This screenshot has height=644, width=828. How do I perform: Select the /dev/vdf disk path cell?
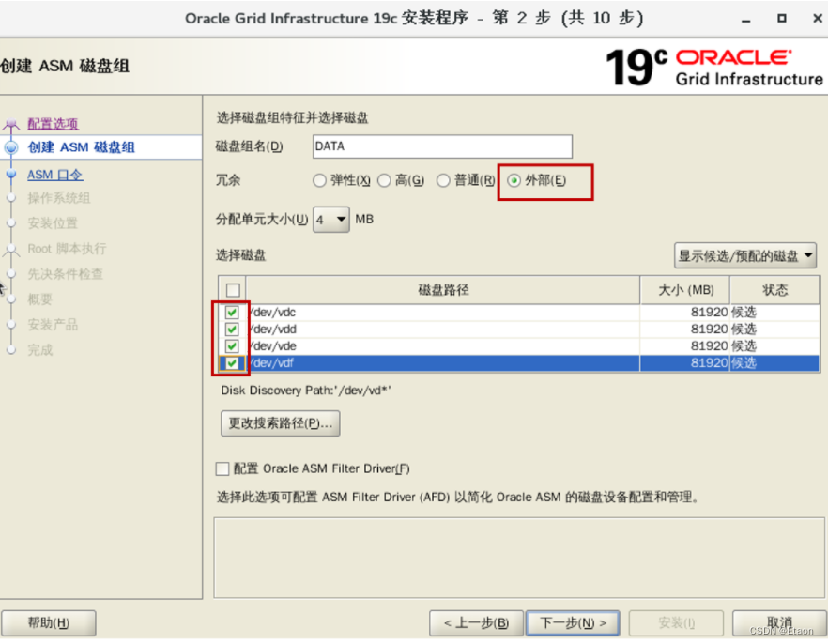point(443,363)
